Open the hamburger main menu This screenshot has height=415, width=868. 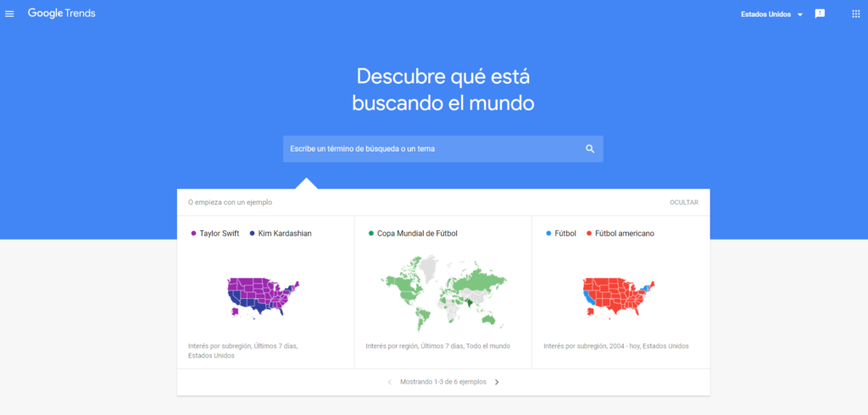point(9,14)
